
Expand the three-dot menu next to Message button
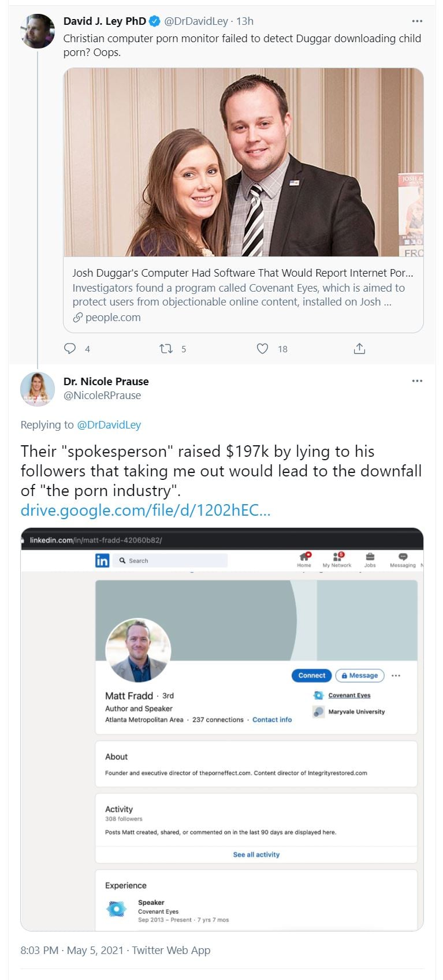pyautogui.click(x=396, y=676)
